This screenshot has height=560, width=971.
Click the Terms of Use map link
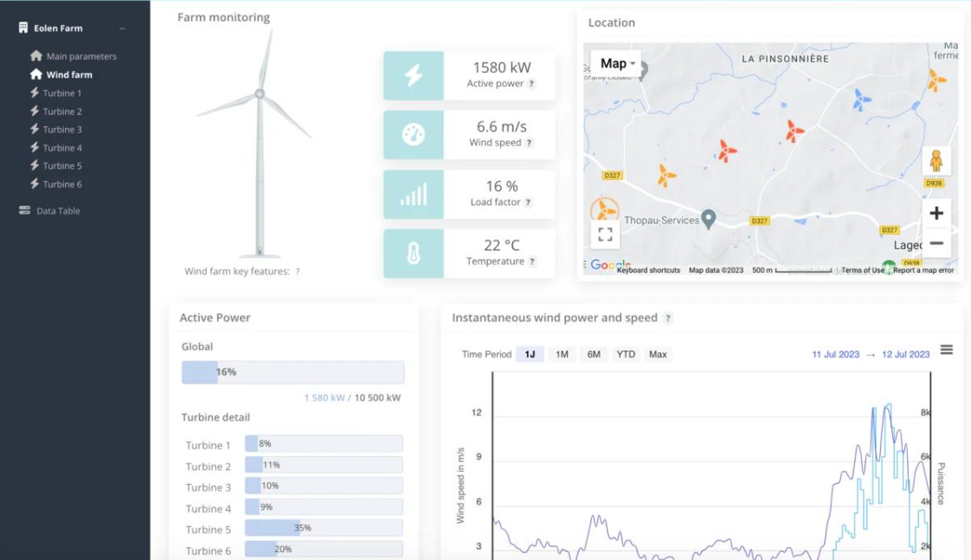(x=862, y=270)
